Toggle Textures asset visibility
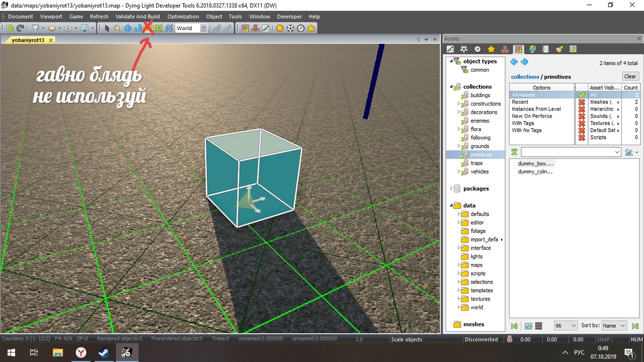 click(x=582, y=123)
